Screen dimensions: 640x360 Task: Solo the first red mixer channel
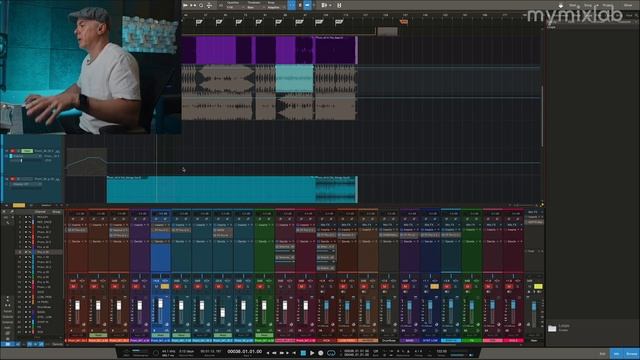point(82,287)
